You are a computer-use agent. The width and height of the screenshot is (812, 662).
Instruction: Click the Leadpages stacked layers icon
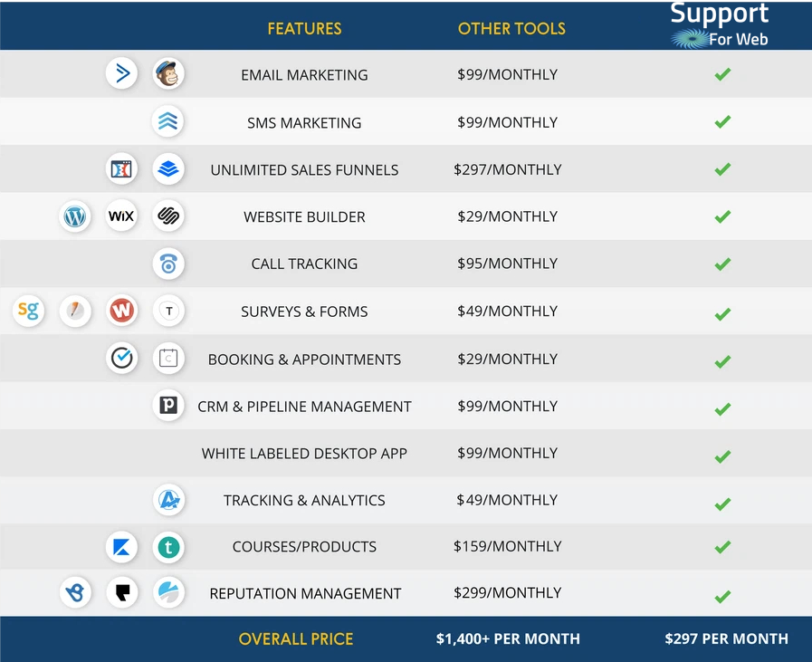coord(168,168)
